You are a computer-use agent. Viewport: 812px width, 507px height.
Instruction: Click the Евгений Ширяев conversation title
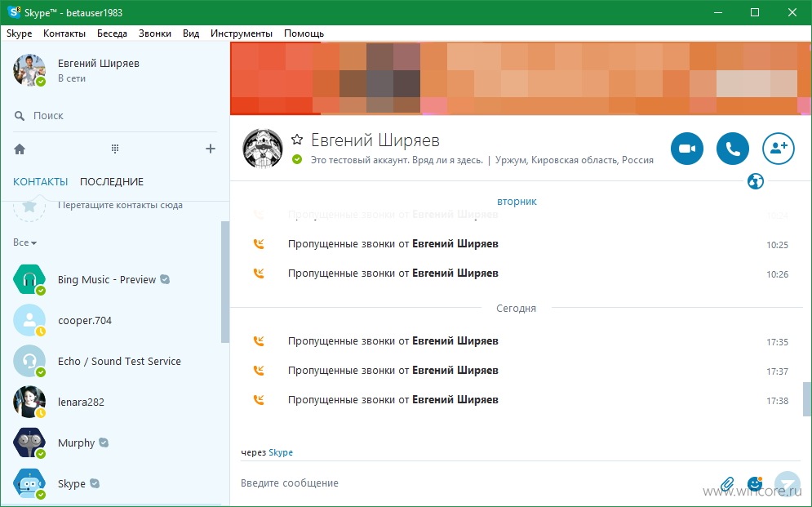375,140
